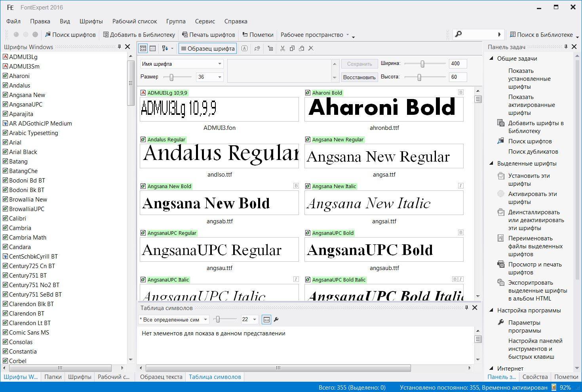Click the Параметры программы wrench icon
This screenshot has width=582, height=392.
[501, 323]
